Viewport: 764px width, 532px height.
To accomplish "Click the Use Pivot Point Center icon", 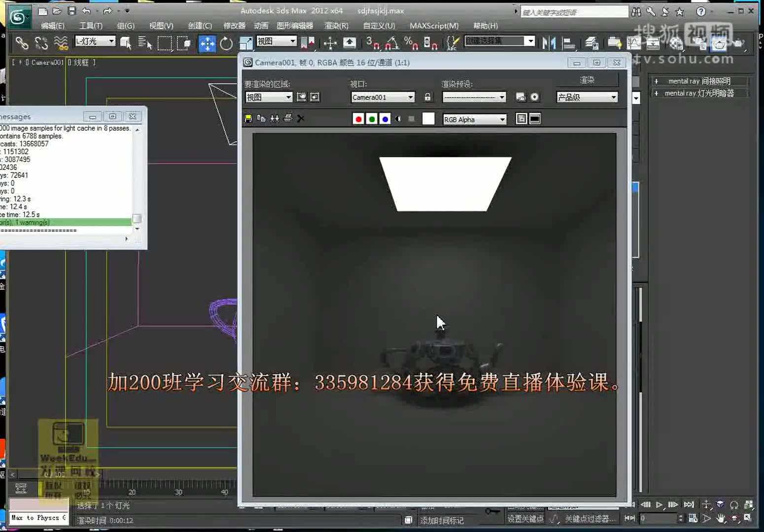I will [x=308, y=43].
